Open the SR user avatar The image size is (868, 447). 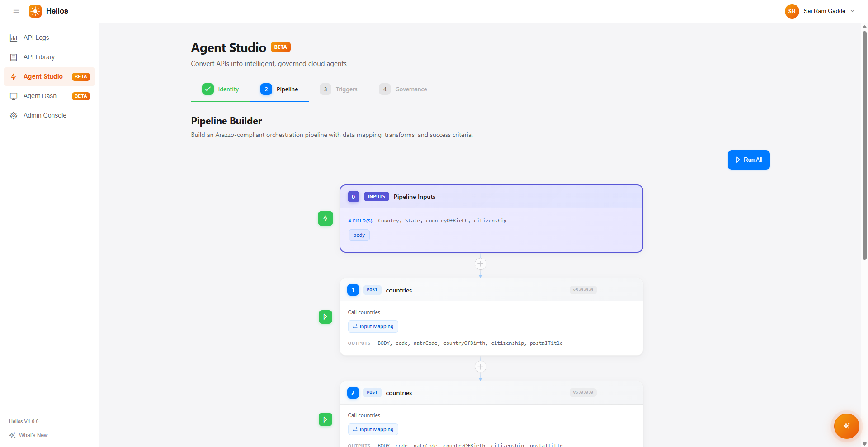click(792, 11)
